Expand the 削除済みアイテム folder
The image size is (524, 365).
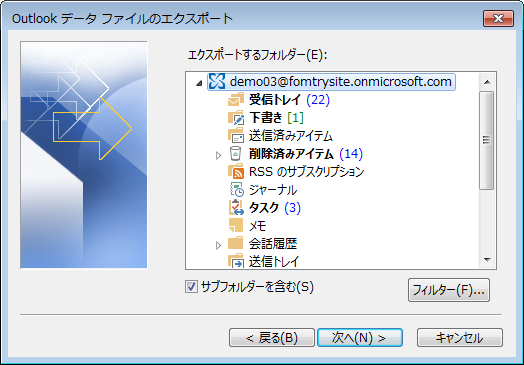(218, 155)
